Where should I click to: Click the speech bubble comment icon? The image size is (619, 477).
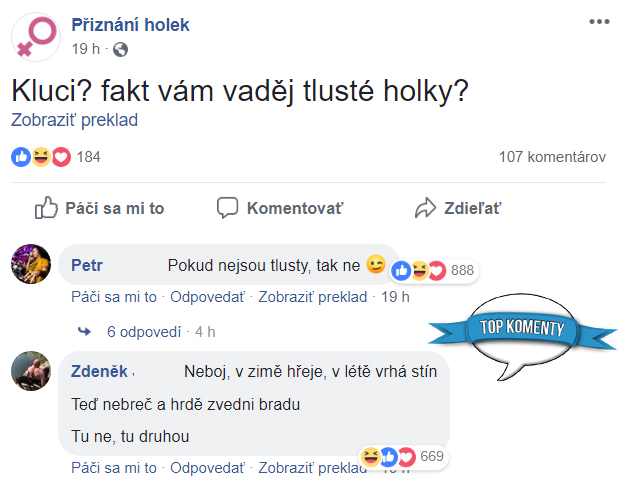point(228,208)
